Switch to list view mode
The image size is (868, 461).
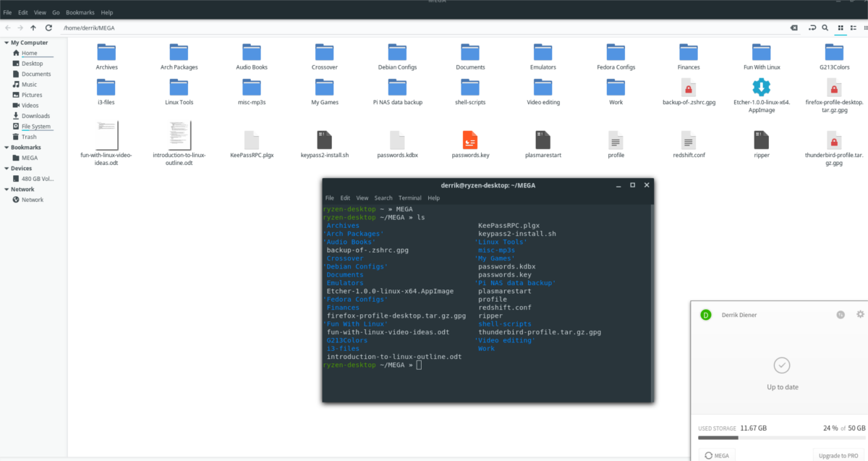[855, 28]
